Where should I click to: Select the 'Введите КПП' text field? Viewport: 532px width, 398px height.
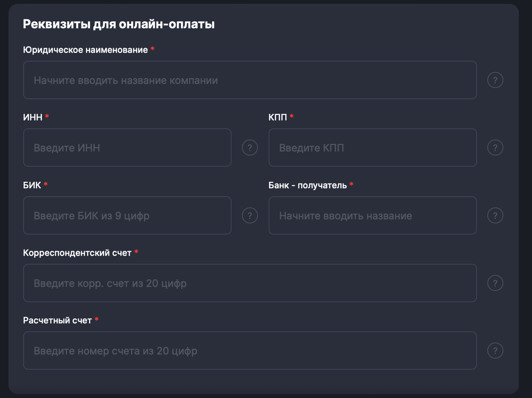click(x=372, y=147)
